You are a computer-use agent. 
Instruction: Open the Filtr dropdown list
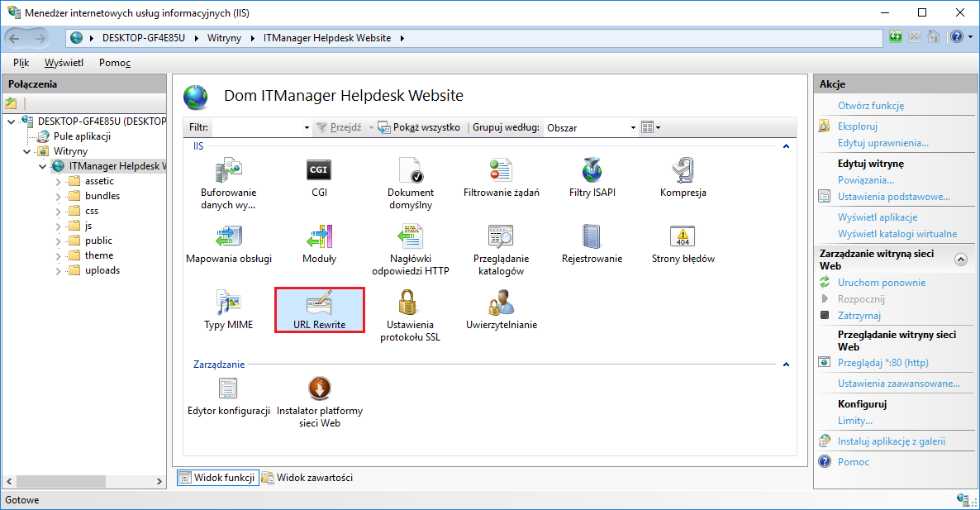[x=307, y=127]
